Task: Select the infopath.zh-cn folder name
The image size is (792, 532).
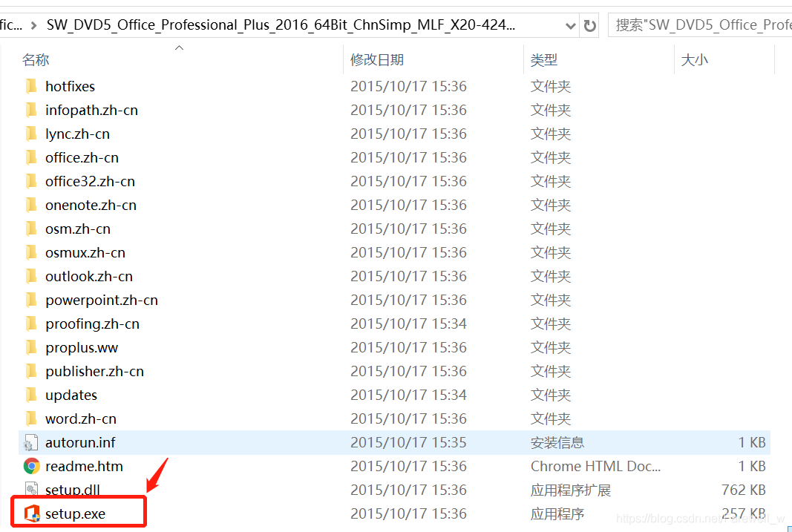Action: tap(91, 110)
